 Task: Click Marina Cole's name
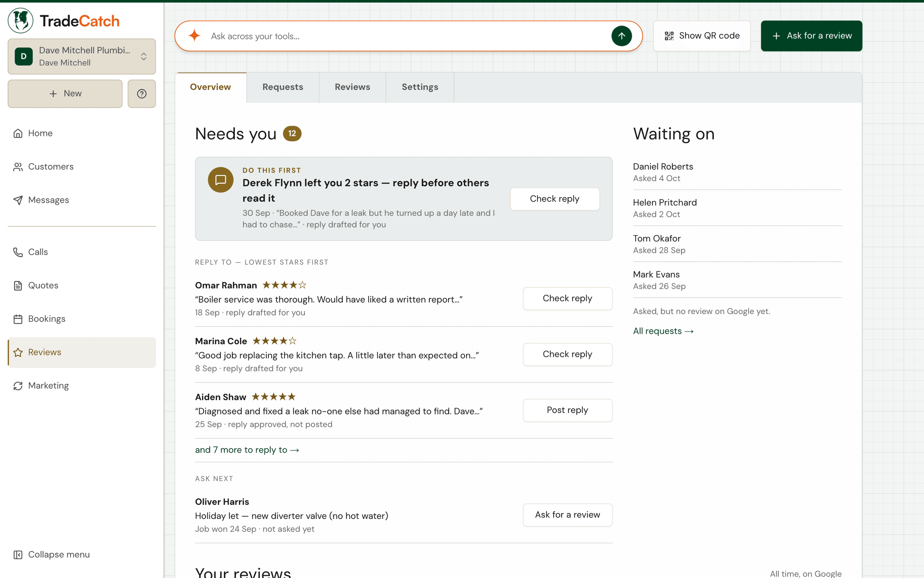[221, 341]
